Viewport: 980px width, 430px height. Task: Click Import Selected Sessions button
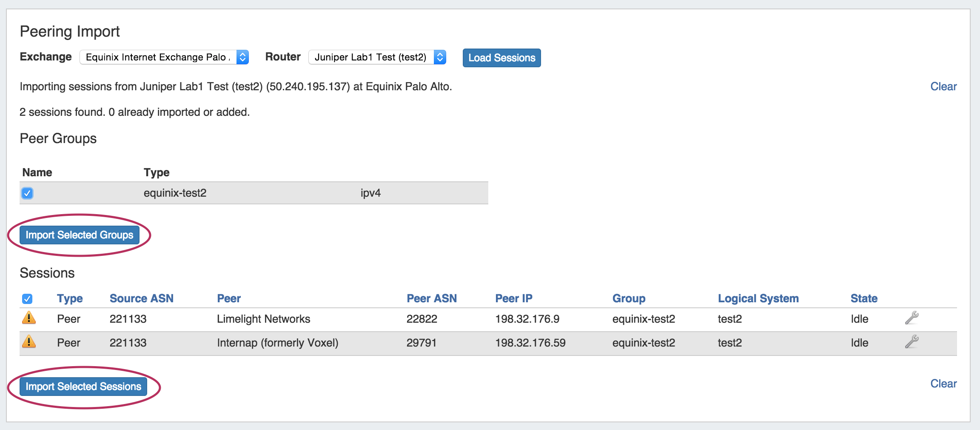click(83, 387)
